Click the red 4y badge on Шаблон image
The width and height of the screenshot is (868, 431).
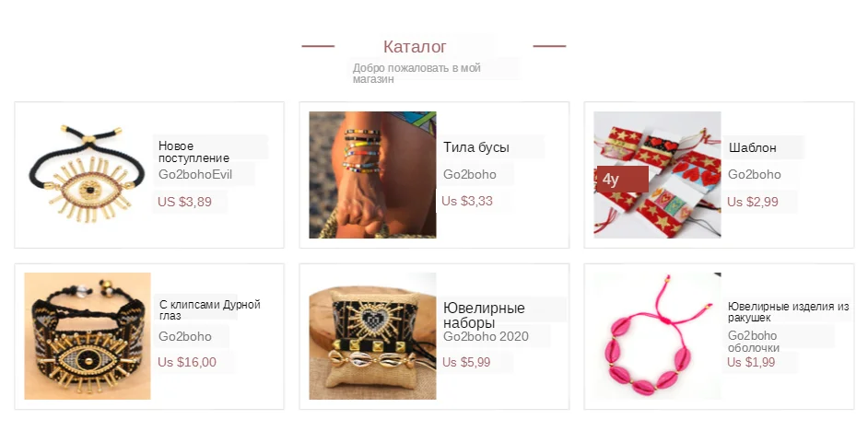(622, 180)
